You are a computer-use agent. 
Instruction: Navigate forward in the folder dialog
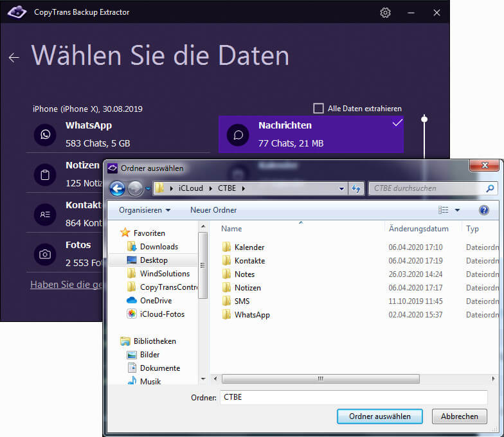click(135, 189)
